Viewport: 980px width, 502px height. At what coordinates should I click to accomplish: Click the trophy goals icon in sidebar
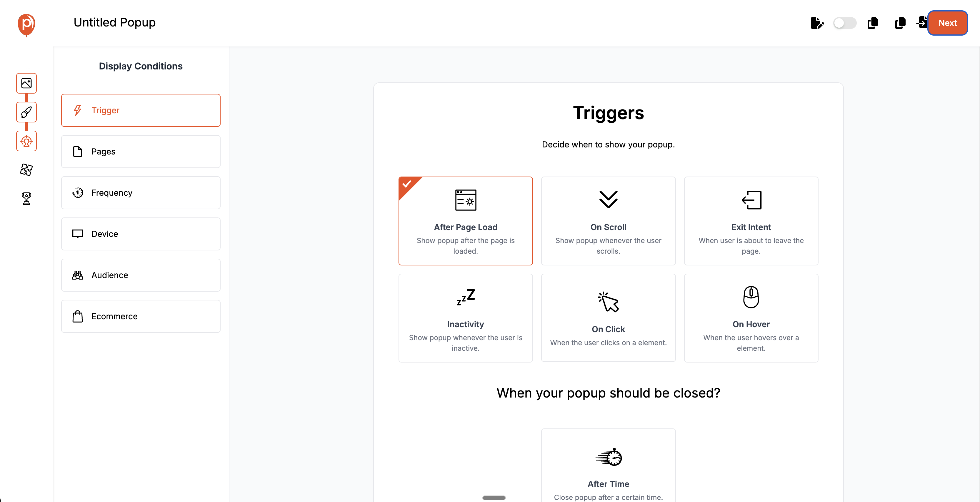click(26, 198)
